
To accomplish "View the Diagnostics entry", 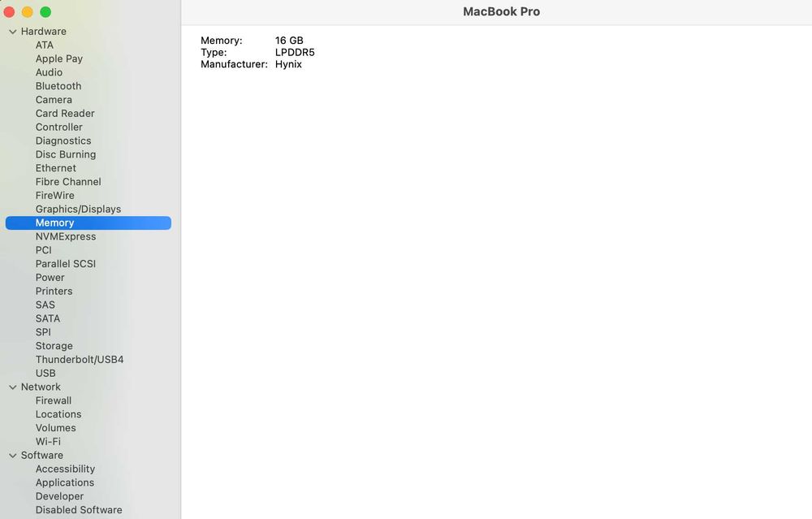I will tap(63, 141).
